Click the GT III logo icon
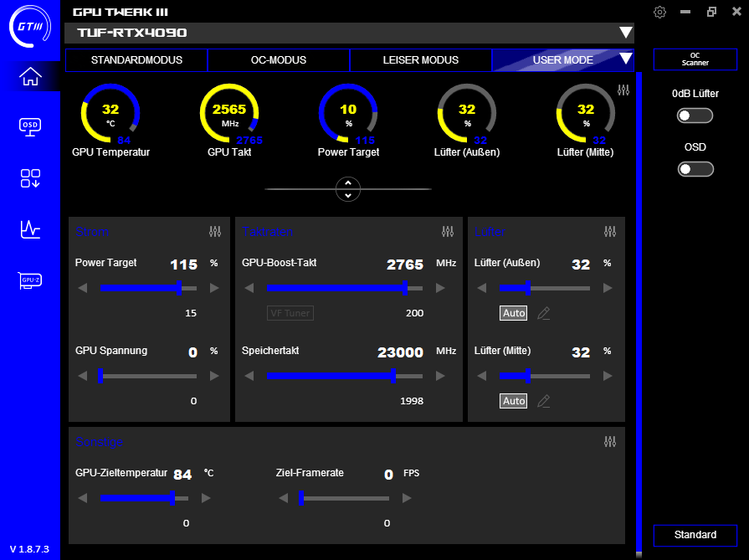This screenshot has width=749, height=560. click(x=29, y=26)
